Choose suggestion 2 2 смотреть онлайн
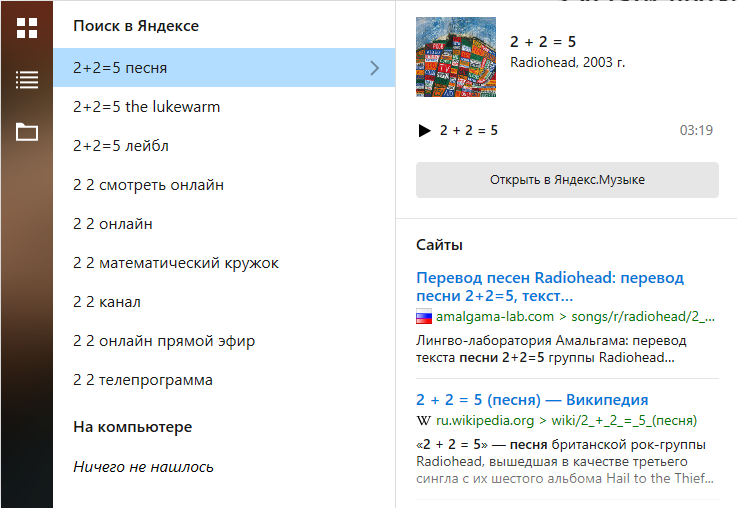The width and height of the screenshot is (737, 508). coord(148,185)
